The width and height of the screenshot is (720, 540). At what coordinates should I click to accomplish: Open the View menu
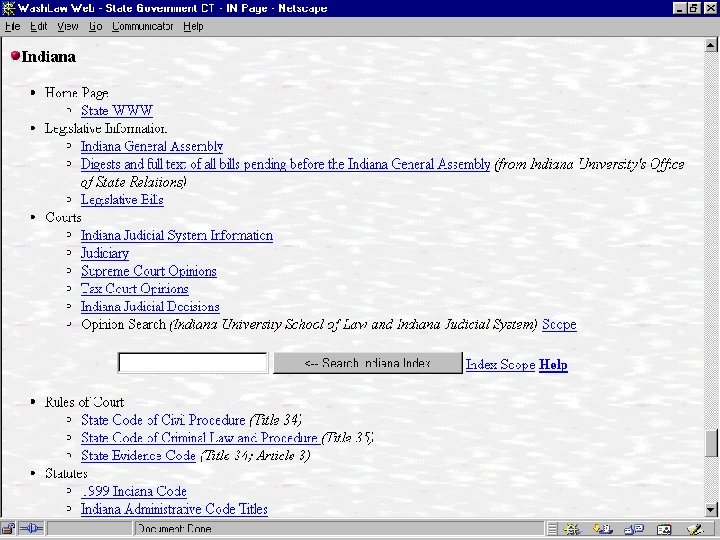68,27
